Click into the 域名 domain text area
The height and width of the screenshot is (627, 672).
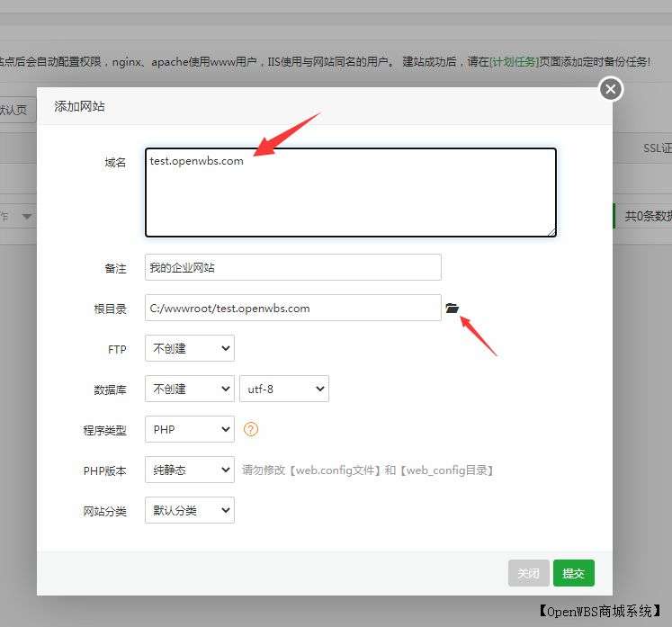[350, 193]
